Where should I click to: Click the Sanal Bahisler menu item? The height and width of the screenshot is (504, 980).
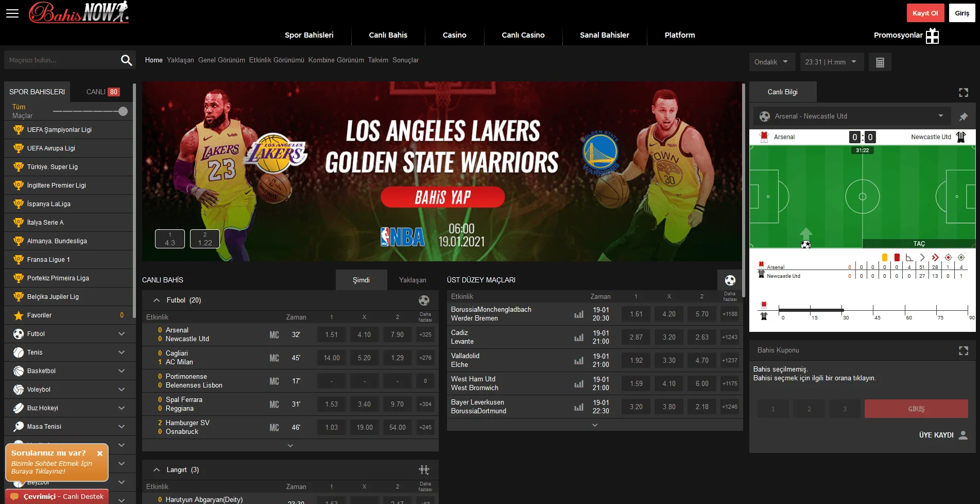[x=605, y=35]
